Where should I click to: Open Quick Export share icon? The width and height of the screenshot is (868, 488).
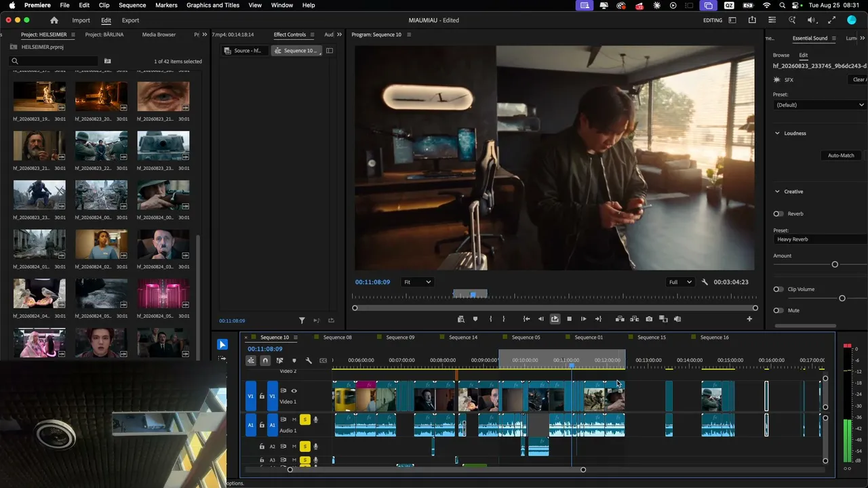pyautogui.click(x=752, y=20)
